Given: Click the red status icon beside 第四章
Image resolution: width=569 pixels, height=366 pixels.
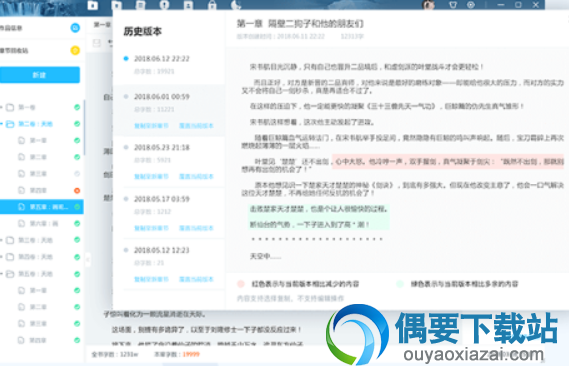Looking at the screenshot, I should pyautogui.click(x=77, y=190).
